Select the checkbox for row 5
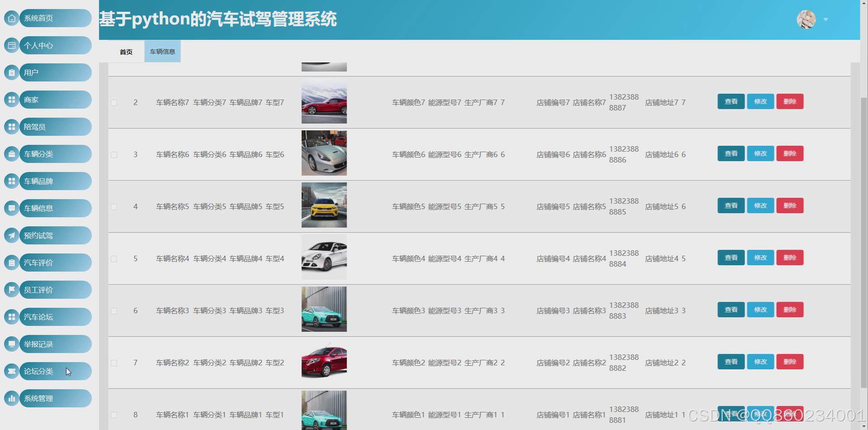 tap(114, 259)
